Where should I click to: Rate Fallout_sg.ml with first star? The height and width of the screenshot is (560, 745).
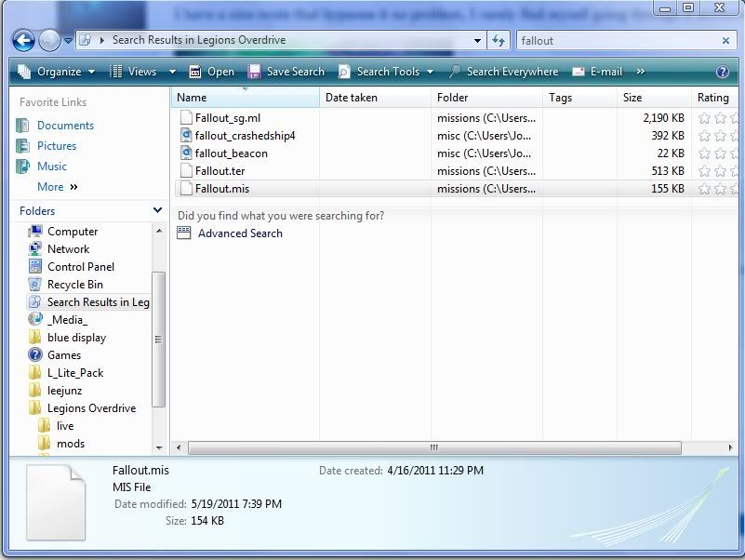pyautogui.click(x=704, y=118)
